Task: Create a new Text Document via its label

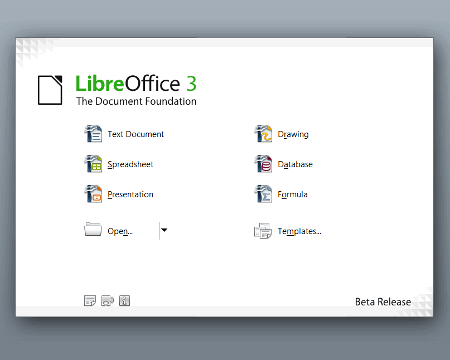Action: click(136, 134)
